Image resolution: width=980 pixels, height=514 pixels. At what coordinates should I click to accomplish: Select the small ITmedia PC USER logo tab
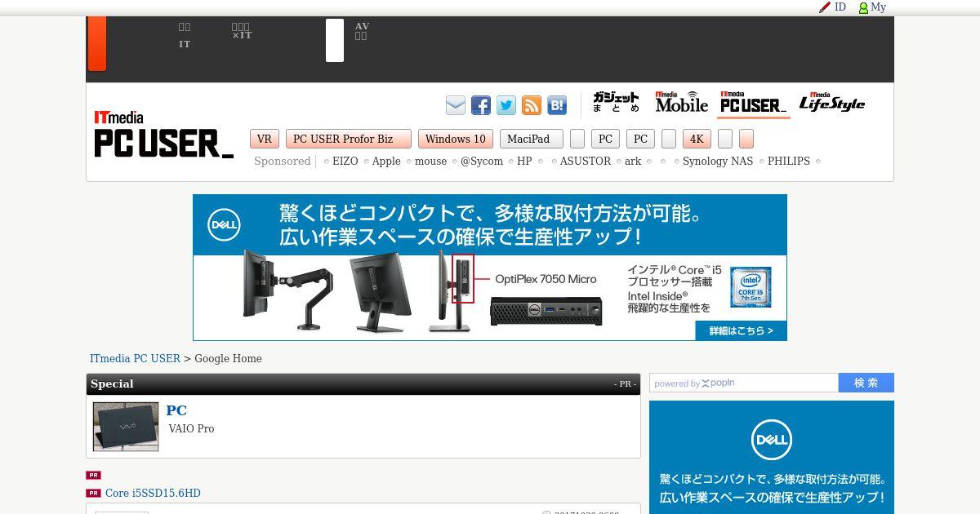(x=754, y=102)
